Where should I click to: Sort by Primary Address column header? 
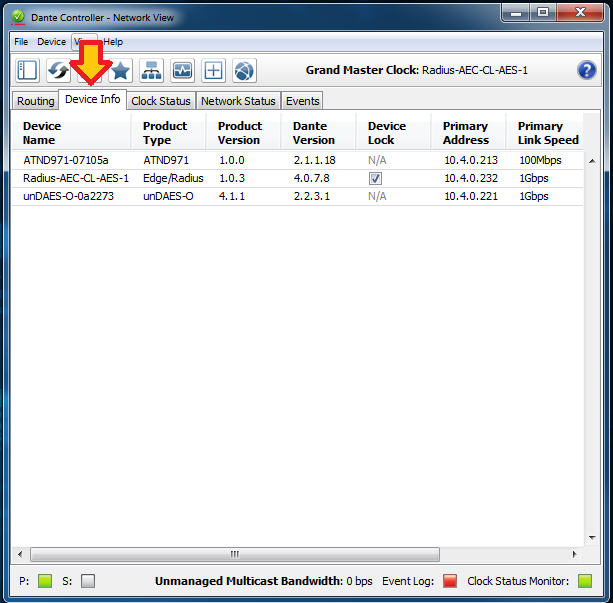[x=469, y=133]
